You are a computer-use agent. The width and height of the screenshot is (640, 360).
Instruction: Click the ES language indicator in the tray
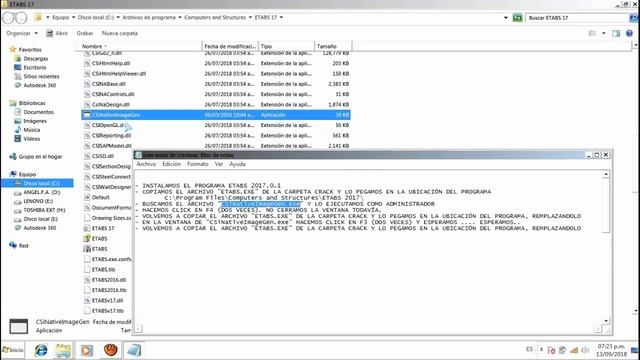529,349
